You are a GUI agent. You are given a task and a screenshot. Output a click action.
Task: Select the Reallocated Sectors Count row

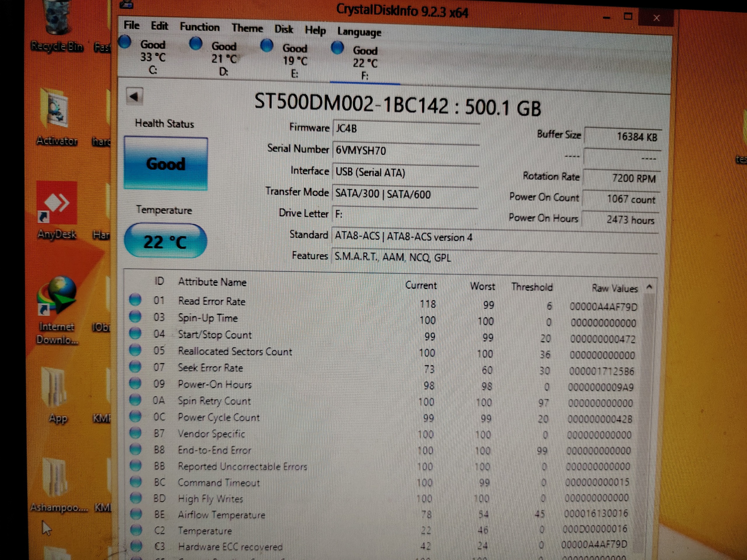235,351
